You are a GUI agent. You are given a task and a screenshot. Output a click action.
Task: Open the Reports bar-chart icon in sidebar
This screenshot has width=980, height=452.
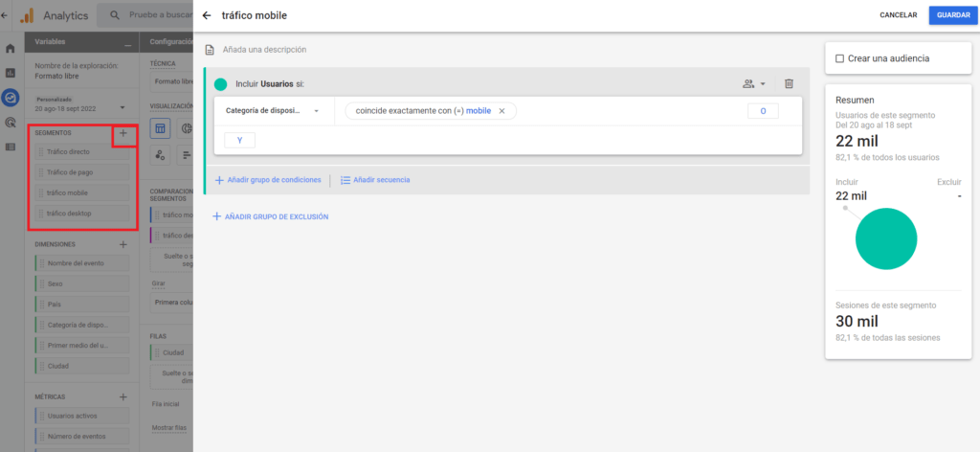[x=10, y=73]
